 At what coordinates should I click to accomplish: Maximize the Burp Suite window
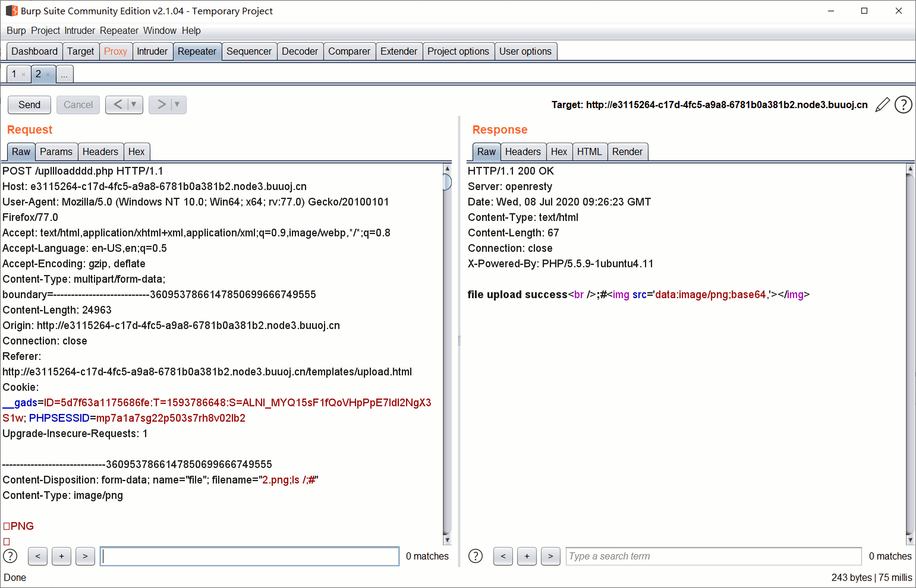tap(864, 11)
